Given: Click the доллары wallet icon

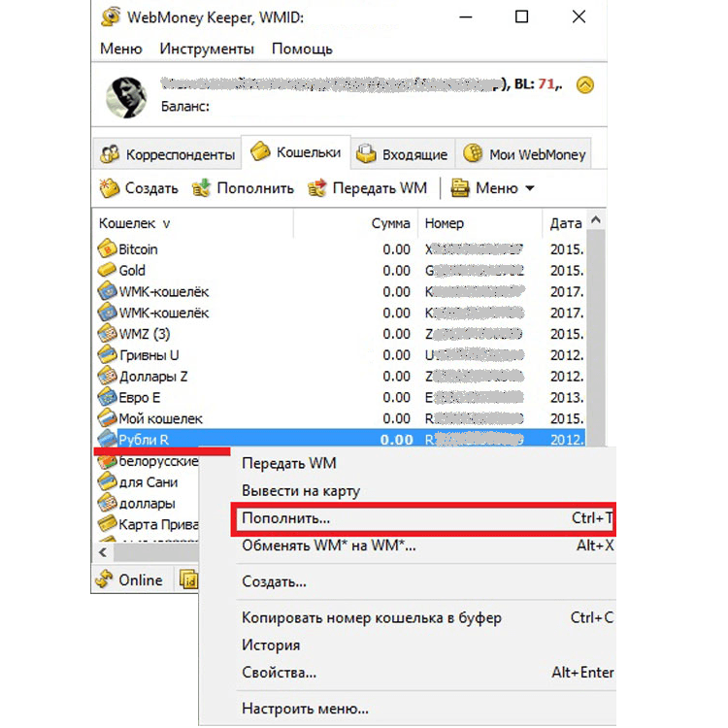Looking at the screenshot, I should (107, 503).
